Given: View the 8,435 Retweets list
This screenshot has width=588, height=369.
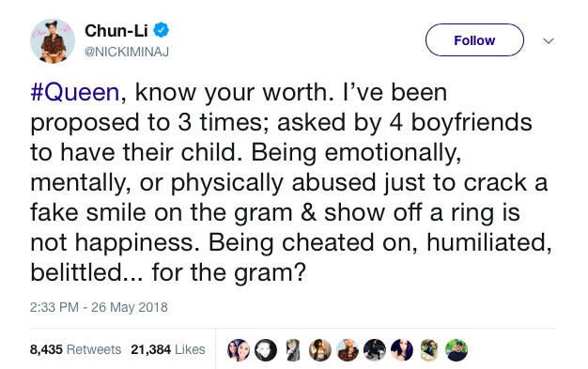Looking at the screenshot, I should (x=75, y=349).
